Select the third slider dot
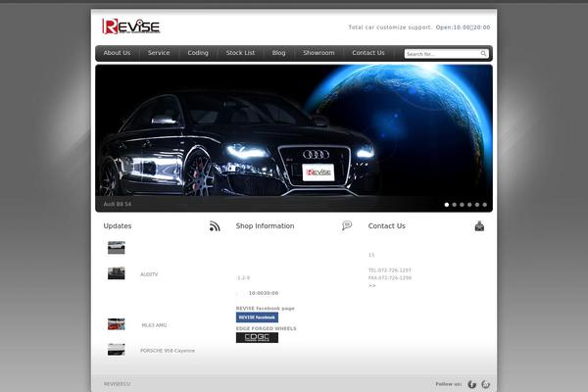 pos(462,205)
